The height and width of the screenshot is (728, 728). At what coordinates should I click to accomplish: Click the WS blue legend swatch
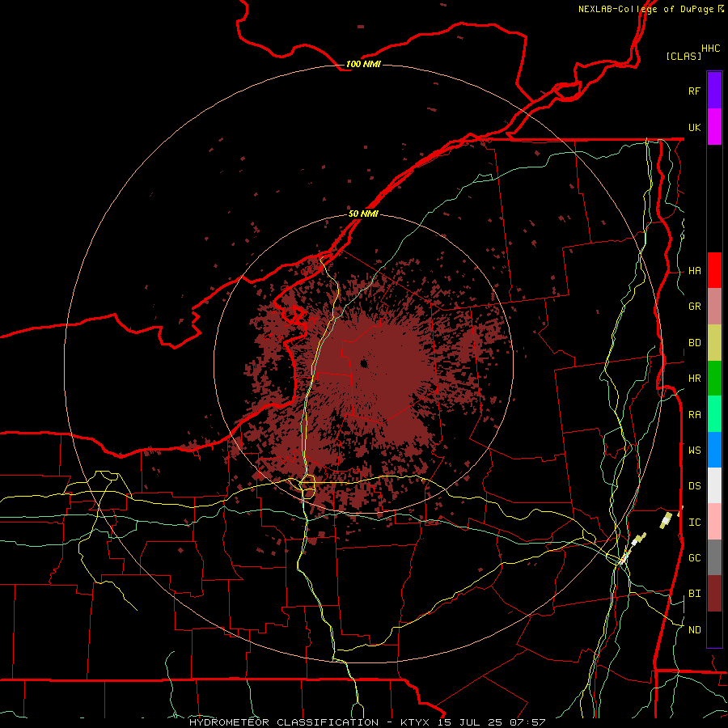[714, 450]
